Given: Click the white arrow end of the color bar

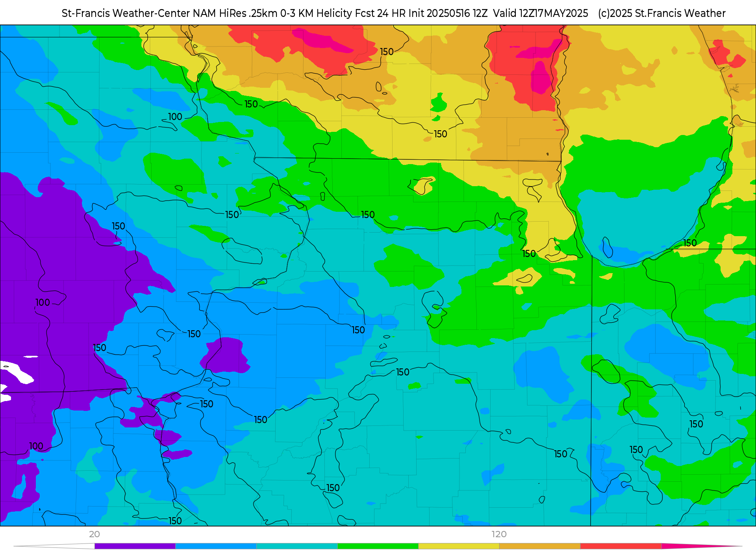Looking at the screenshot, I should point(54,546).
